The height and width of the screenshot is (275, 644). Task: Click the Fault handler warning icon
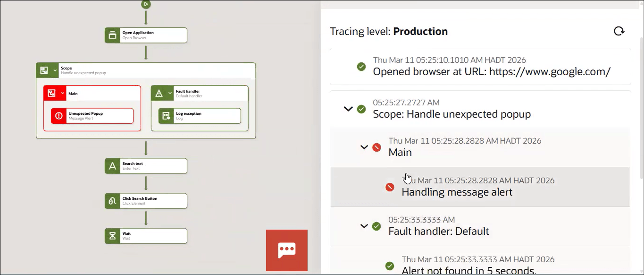[159, 93]
